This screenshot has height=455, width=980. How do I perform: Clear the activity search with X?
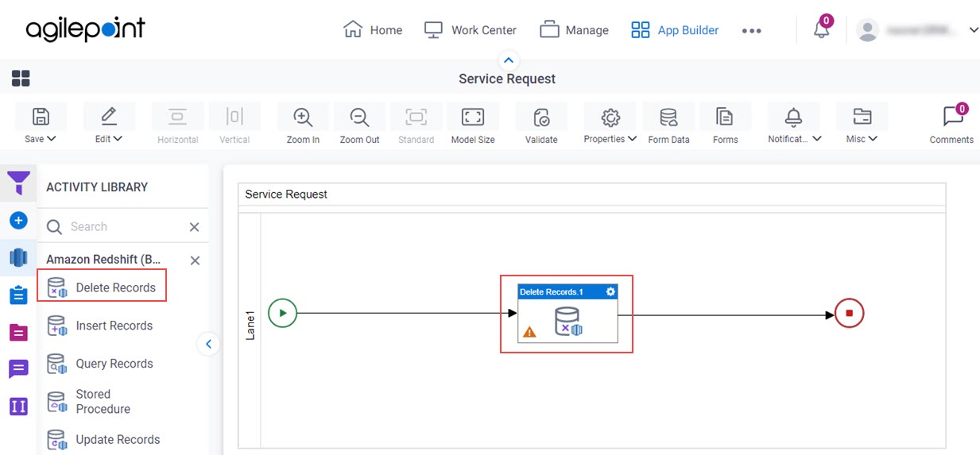[194, 227]
